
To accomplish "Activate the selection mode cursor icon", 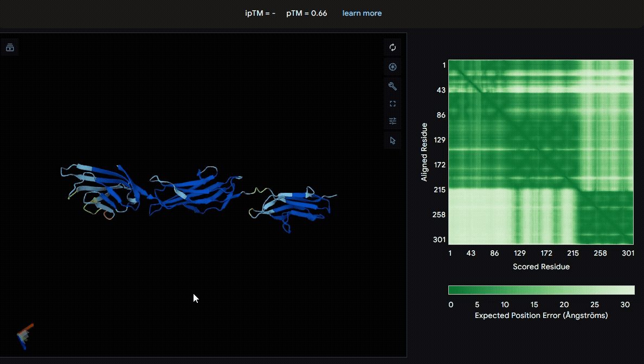I will pos(392,141).
